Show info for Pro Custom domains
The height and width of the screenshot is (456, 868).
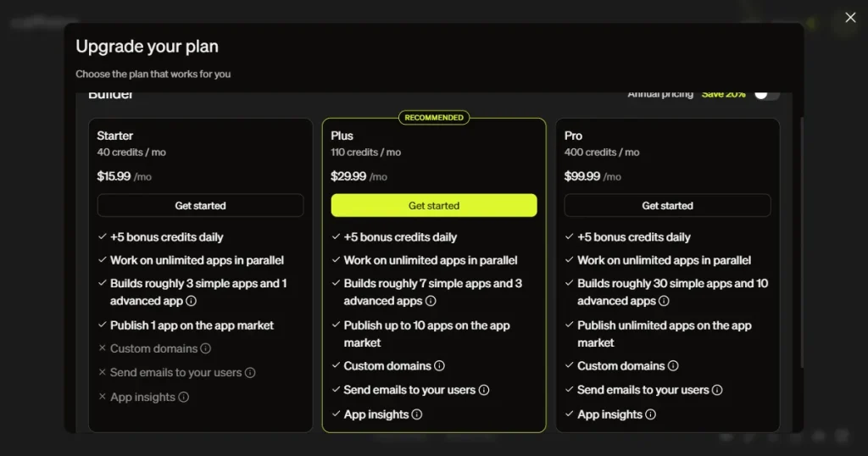tap(673, 366)
